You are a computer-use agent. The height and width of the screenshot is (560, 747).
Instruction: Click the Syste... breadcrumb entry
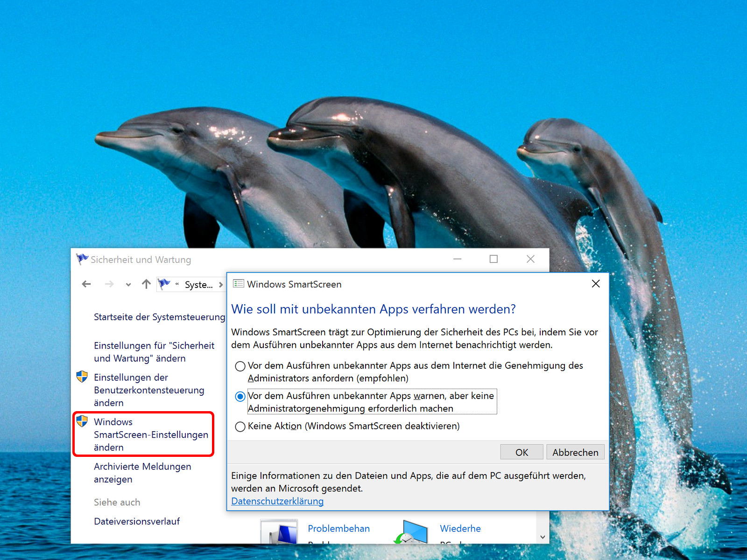tap(198, 285)
